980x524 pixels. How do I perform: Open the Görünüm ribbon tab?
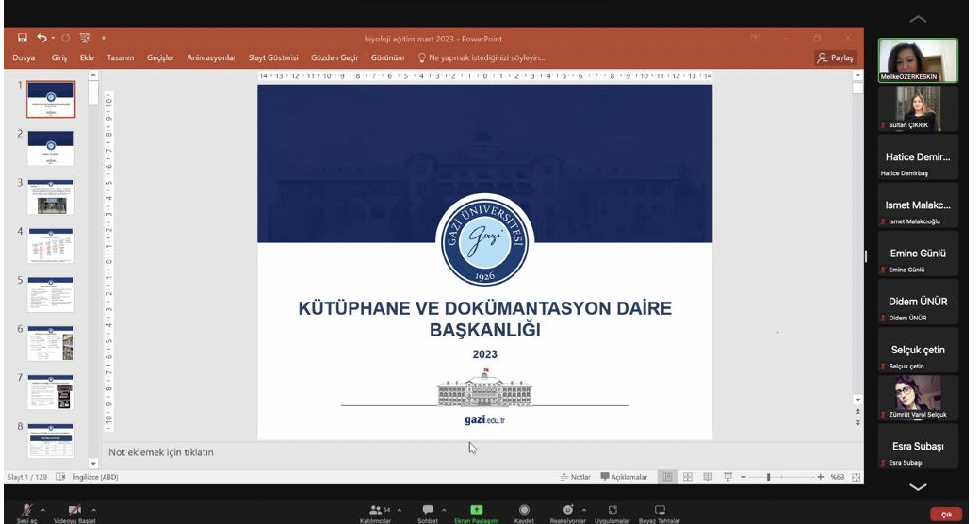click(x=387, y=57)
